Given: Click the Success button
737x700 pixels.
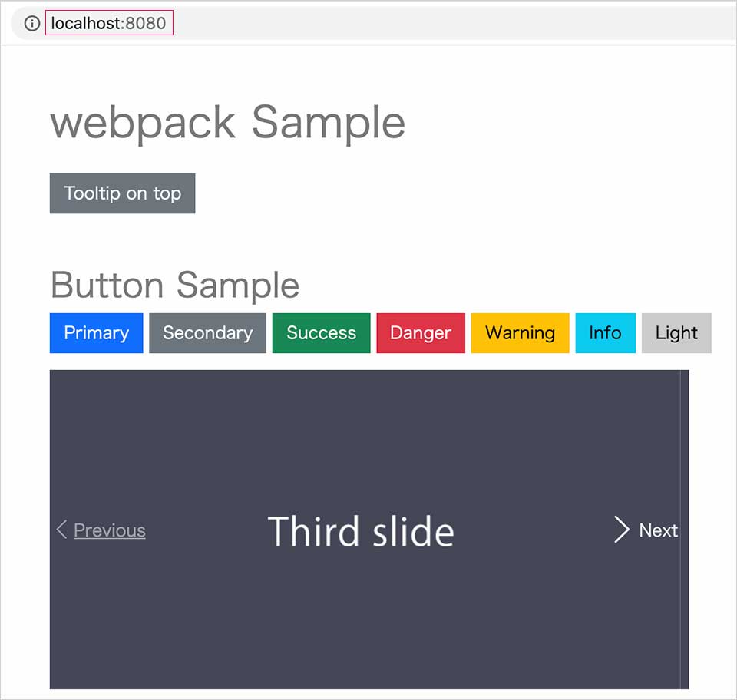Looking at the screenshot, I should [321, 333].
